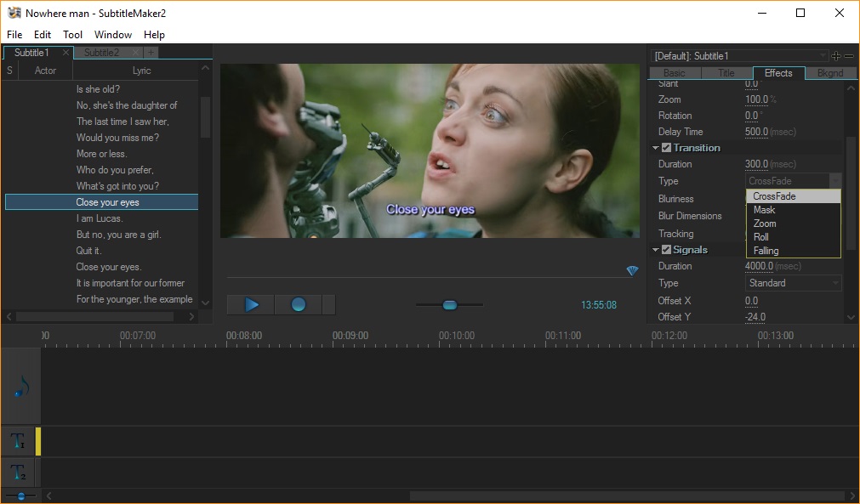Collapse the Transition section
The height and width of the screenshot is (504, 860).
656,148
